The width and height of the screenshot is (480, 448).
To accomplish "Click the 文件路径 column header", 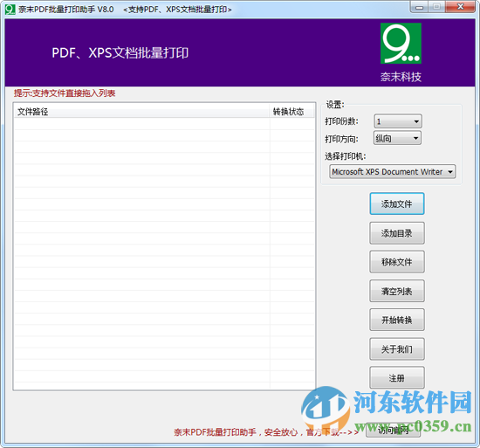I will 141,112.
